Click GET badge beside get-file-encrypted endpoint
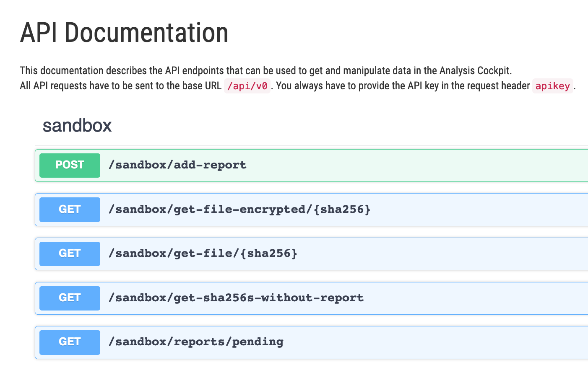 pyautogui.click(x=70, y=210)
